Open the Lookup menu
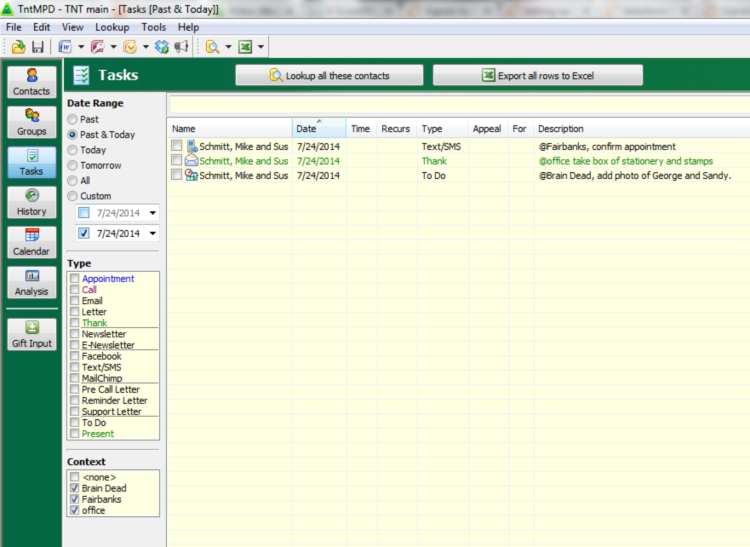Viewport: 750px width, 547px height. pyautogui.click(x=112, y=27)
